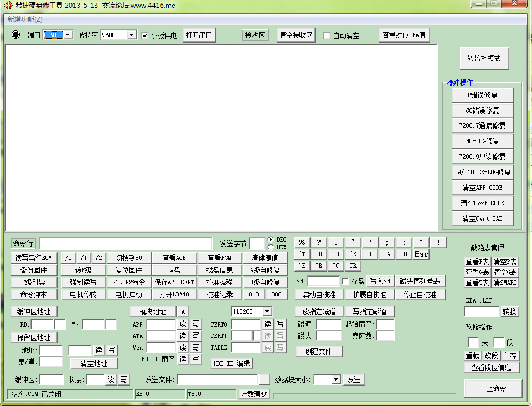Click the 清空接收区 button
Viewport: 532px width, 406px height.
pyautogui.click(x=296, y=35)
